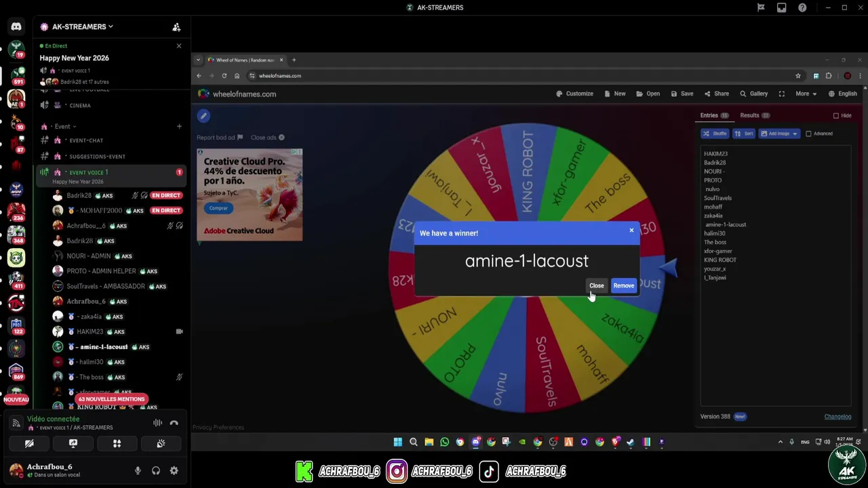Open WhatsApp from taskbar
Screen dimensions: 868x488
point(444,443)
